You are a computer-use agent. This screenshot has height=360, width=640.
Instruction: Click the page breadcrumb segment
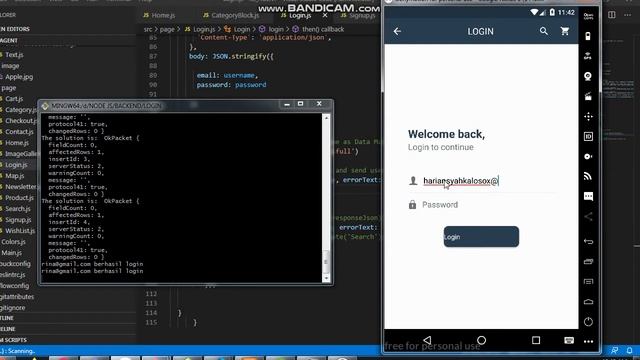[x=167, y=29]
